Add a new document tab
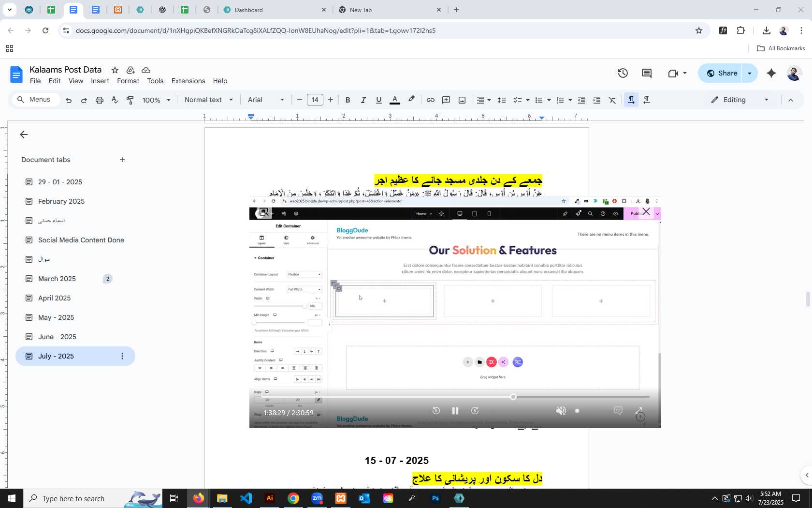Image resolution: width=812 pixels, height=508 pixels. [122, 160]
